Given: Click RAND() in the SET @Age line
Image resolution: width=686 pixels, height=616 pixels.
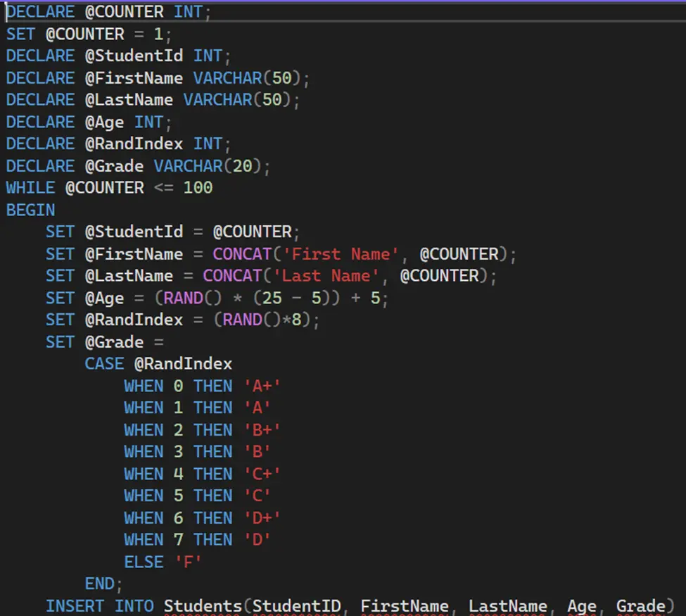Looking at the screenshot, I should point(193,298).
